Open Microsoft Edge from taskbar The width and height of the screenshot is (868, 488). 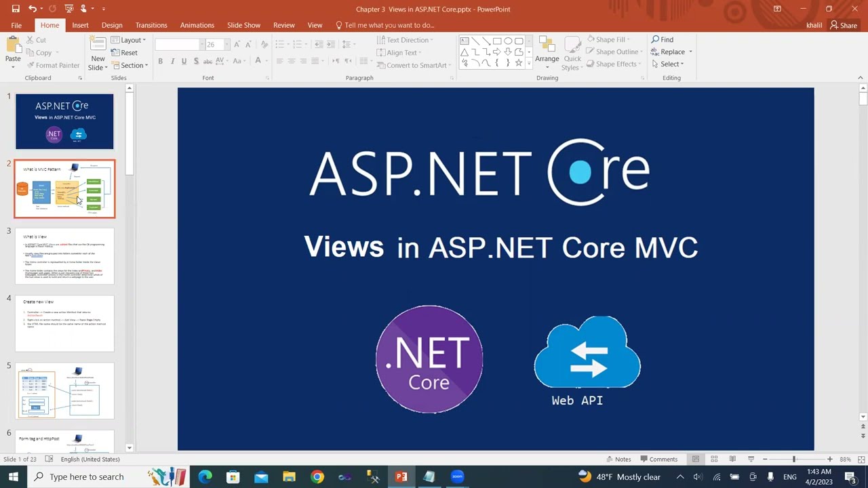[x=205, y=476]
